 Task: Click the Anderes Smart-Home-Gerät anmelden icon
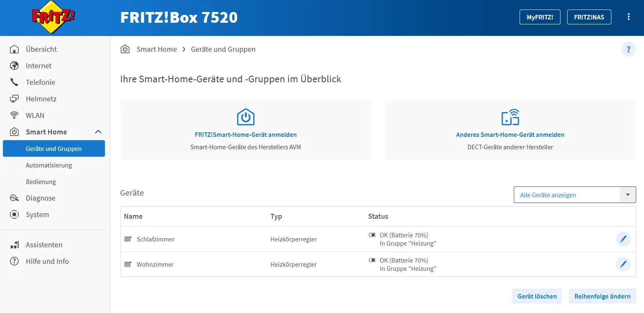click(x=510, y=117)
